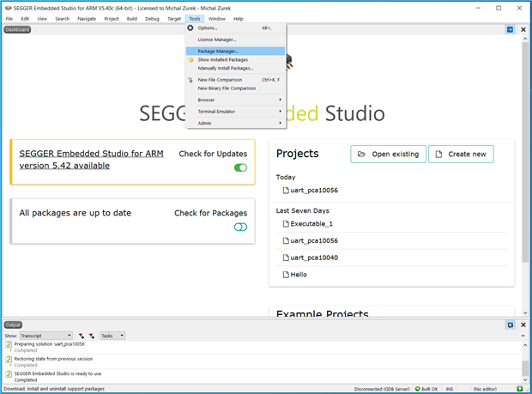Toggle the Check for Updates switch
Screen dimensions: 532x394
pos(240,167)
